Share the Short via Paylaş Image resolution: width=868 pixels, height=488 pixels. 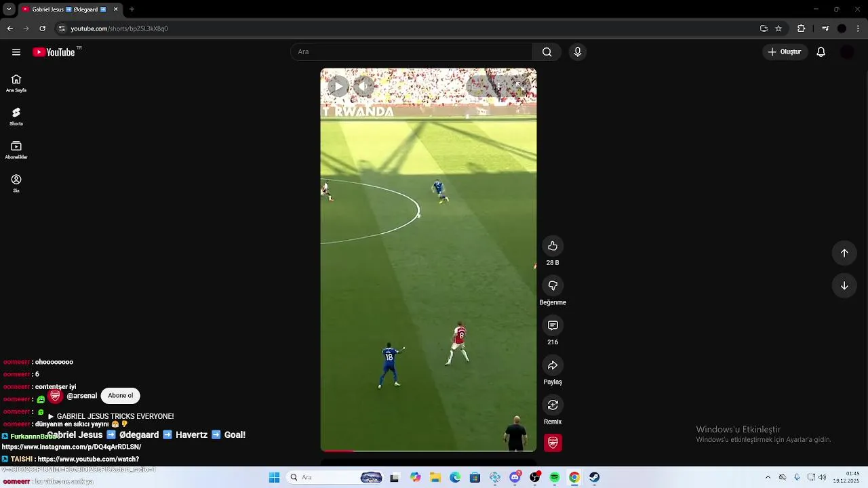[x=553, y=365]
